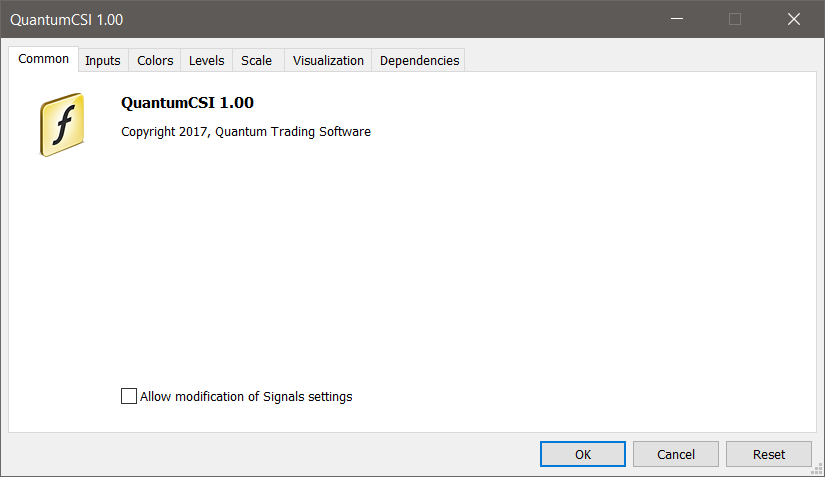
Task: Click the resize grip in the dialog corner
Action: click(818, 470)
